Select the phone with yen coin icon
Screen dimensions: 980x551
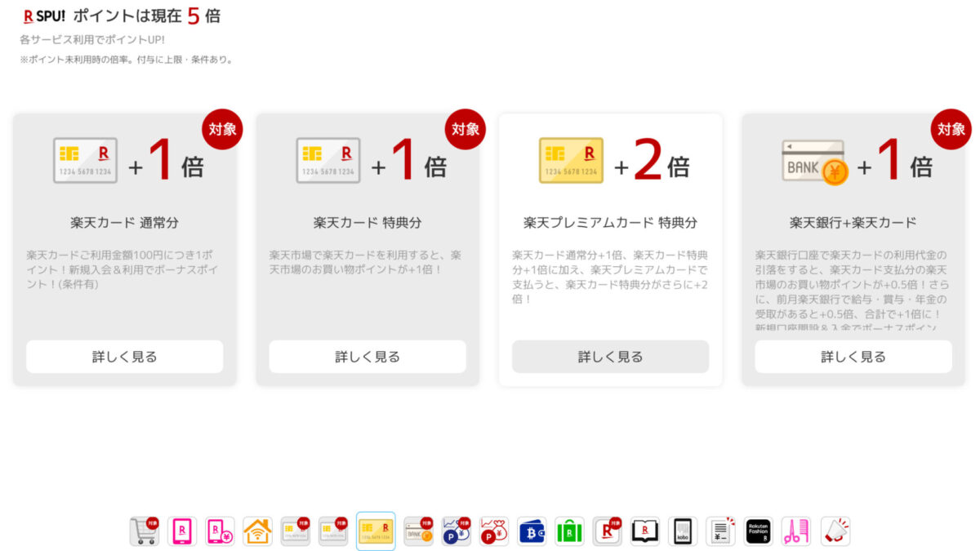(x=220, y=531)
